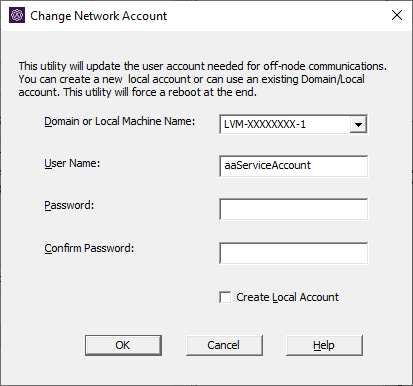Enable the Create Local Account checkbox

[x=225, y=297]
